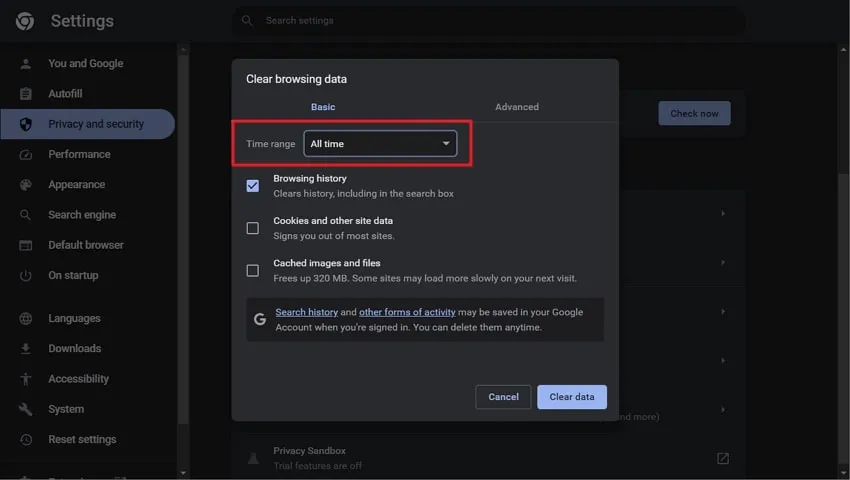Switch to the Advanced tab
Viewport: 850px width, 480px height.
517,107
